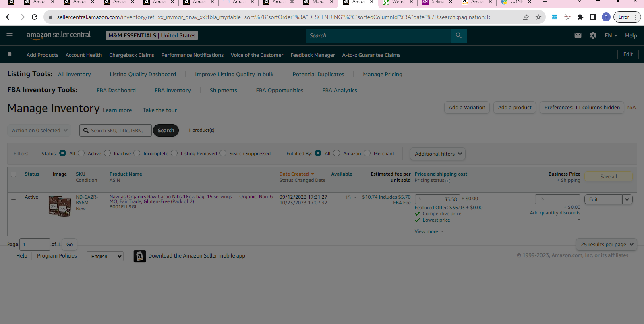Screen dimensions: 644x324
Task: Focus the top Seller Central Search field
Action: (378, 35)
